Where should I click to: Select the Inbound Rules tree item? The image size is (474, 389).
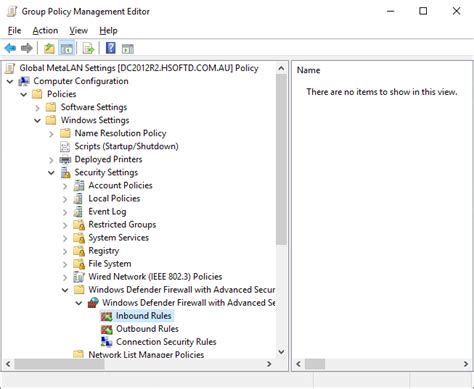(144, 316)
